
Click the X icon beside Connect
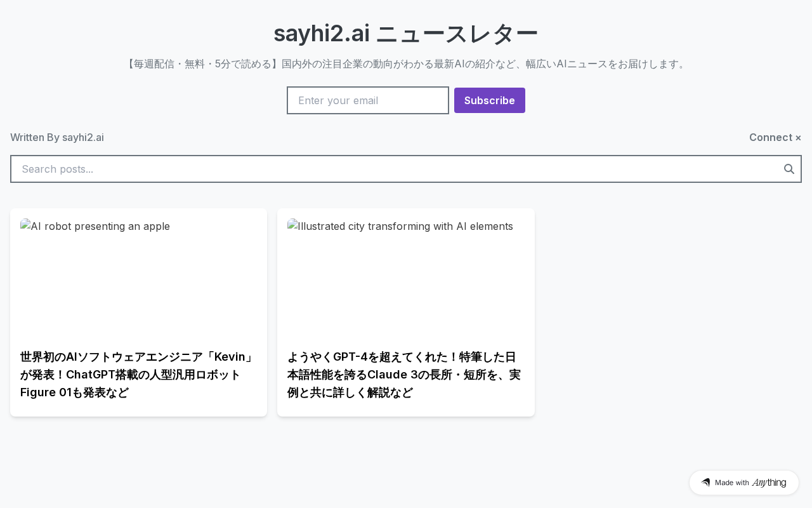(798, 138)
